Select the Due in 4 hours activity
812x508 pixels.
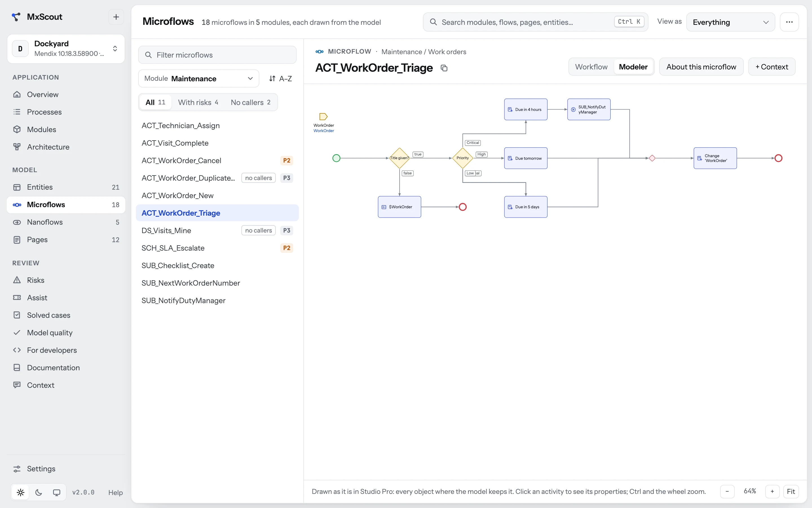526,109
